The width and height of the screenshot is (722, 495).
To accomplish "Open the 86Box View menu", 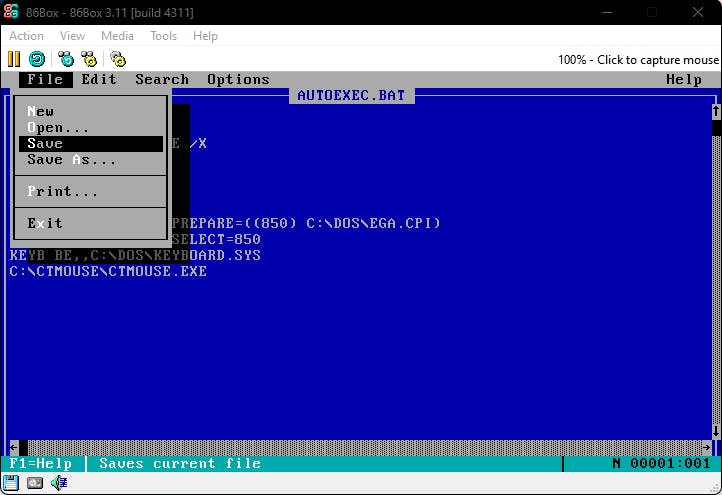I will pyautogui.click(x=72, y=36).
